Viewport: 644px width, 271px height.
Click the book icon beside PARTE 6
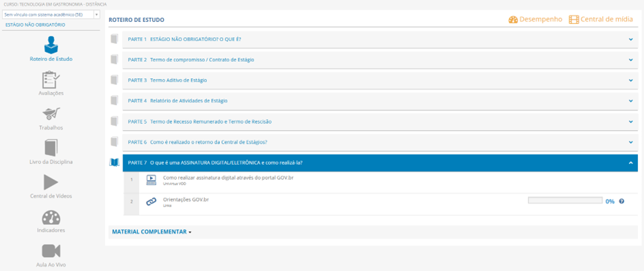(114, 142)
